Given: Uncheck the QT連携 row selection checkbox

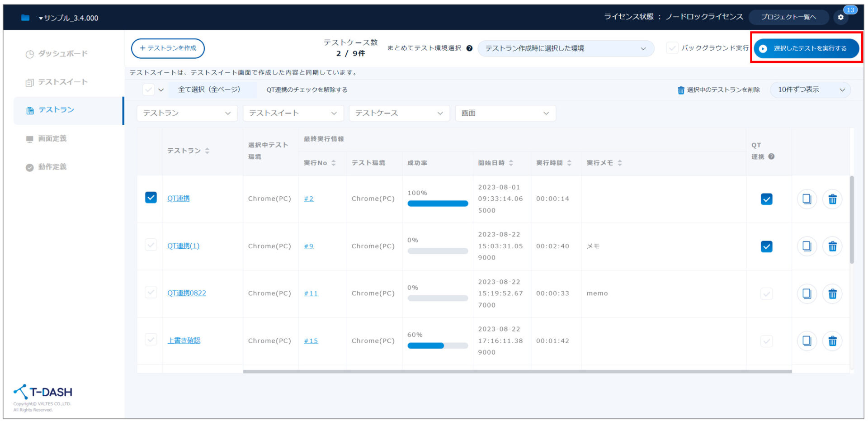Looking at the screenshot, I should [151, 198].
